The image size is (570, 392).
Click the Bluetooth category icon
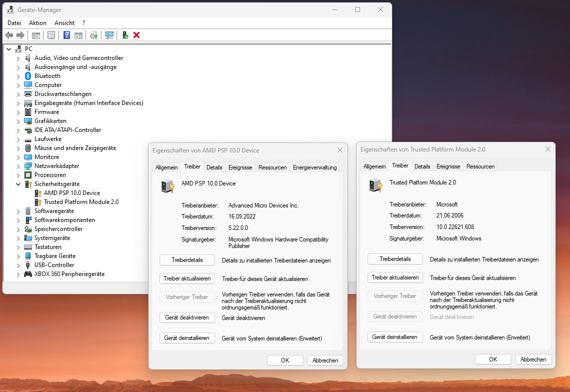pos(28,76)
